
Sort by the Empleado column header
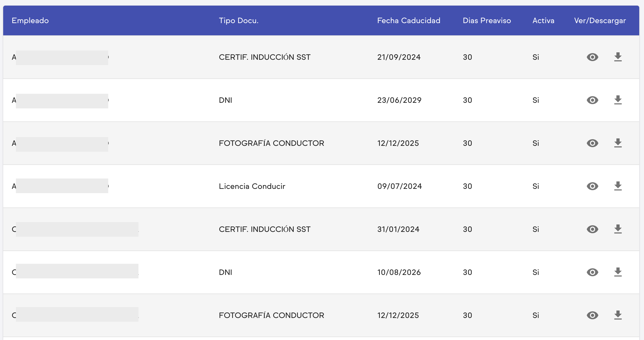30,20
